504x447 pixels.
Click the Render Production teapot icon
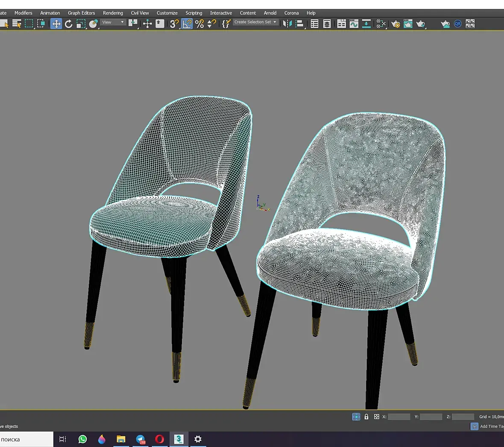point(420,24)
